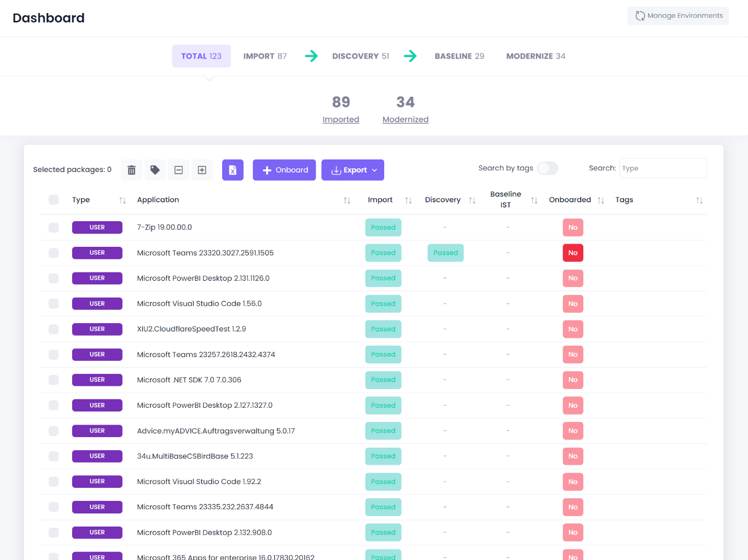Screen dimensions: 748x560
Task: Check the select-all header checkbox
Action: (54, 200)
